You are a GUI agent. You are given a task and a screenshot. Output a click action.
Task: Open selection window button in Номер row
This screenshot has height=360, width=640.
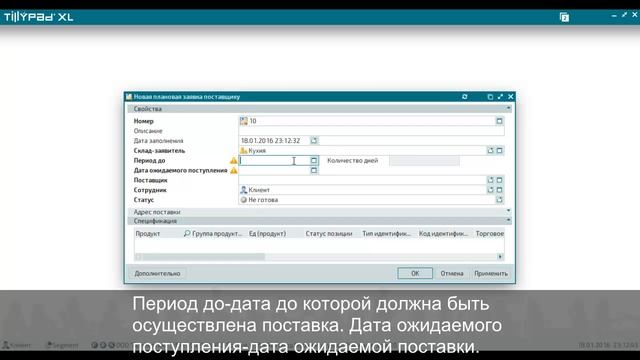(499, 121)
